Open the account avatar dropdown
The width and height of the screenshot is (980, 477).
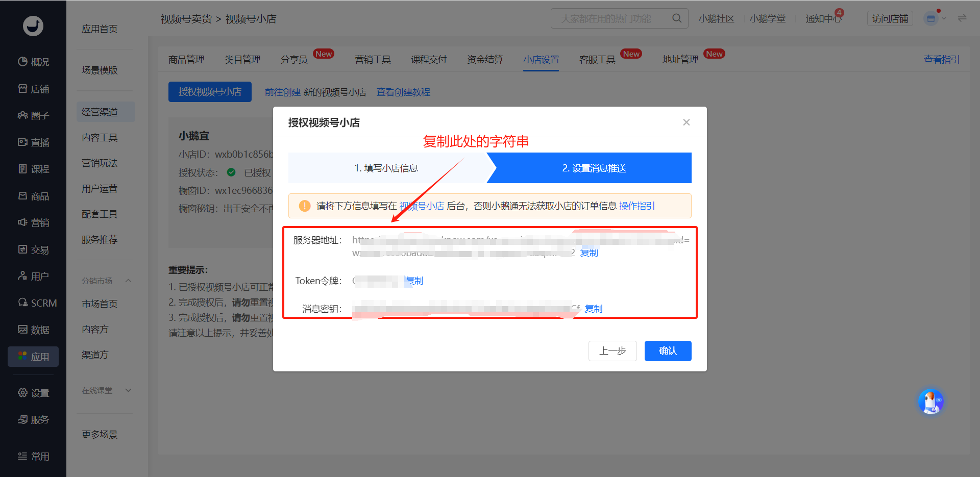point(935,18)
